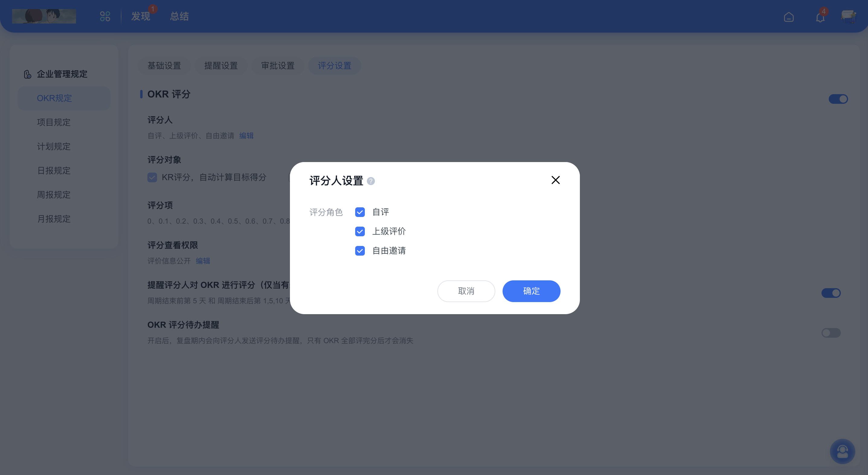
Task: Select OKR规定 in sidebar
Action: (64, 98)
